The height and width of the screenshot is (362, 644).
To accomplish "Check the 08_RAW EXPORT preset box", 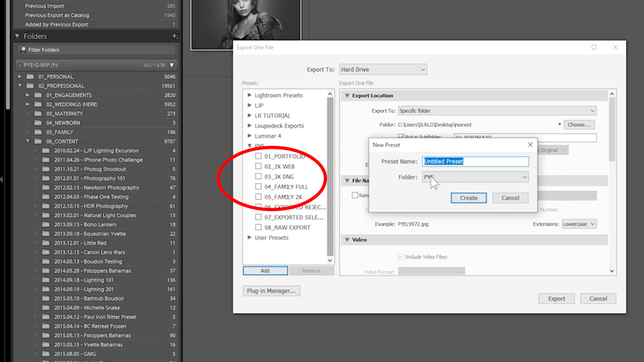I will (258, 227).
